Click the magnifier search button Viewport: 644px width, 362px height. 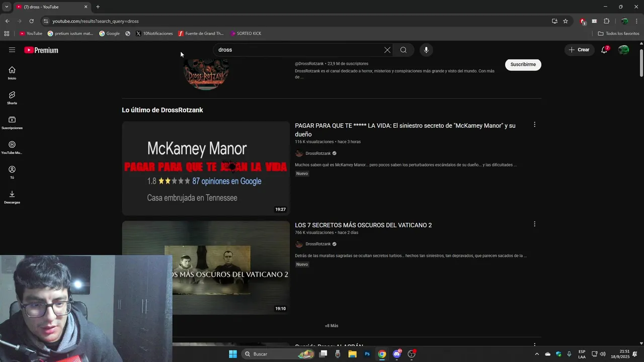tap(404, 50)
